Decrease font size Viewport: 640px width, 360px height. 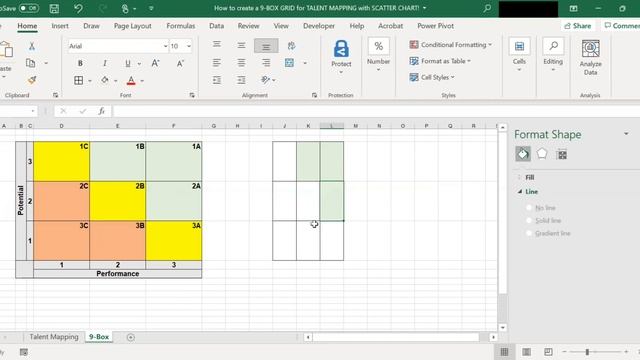pos(180,63)
